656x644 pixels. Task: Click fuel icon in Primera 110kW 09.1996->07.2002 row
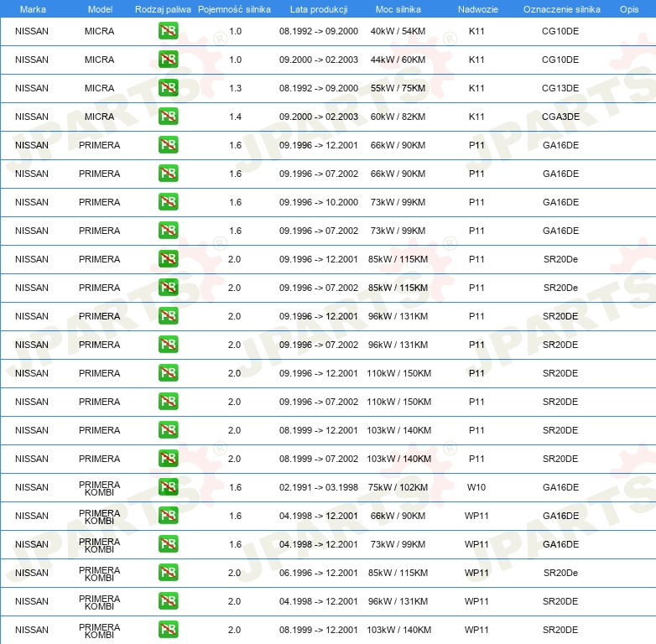[x=168, y=401]
